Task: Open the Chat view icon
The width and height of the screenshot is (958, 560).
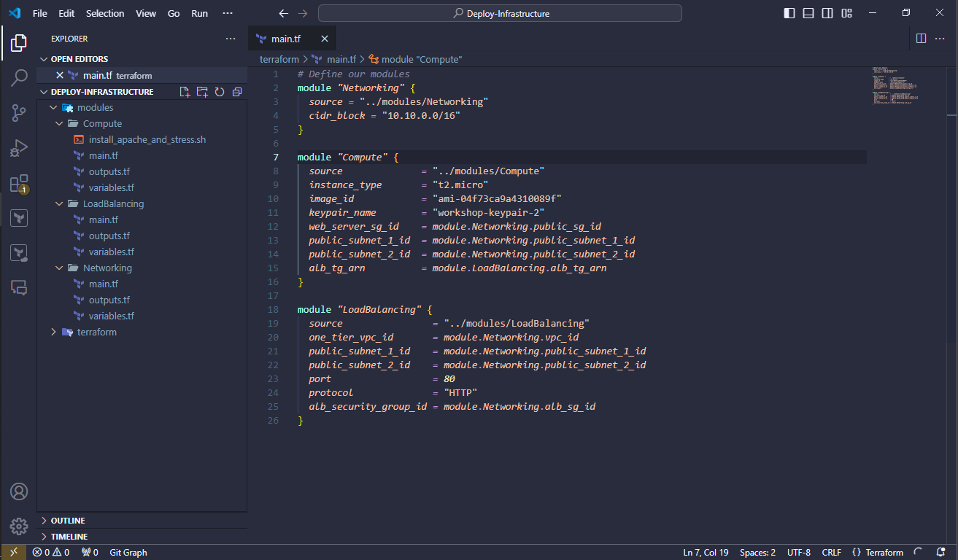Action: 19,287
